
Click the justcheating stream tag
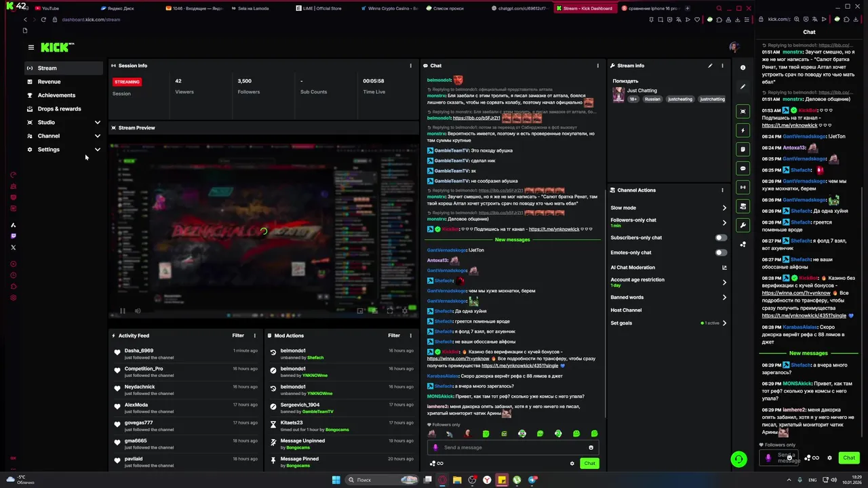(680, 99)
